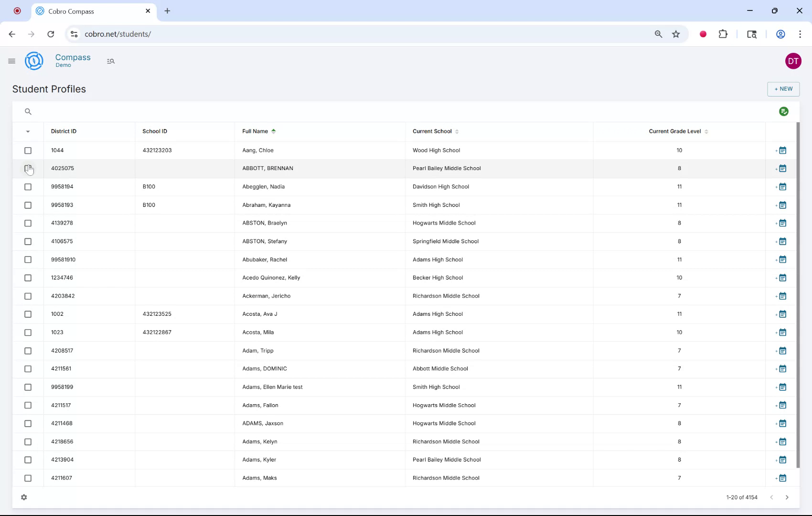Click the + NEW button
This screenshot has height=516, width=812.
coord(783,89)
